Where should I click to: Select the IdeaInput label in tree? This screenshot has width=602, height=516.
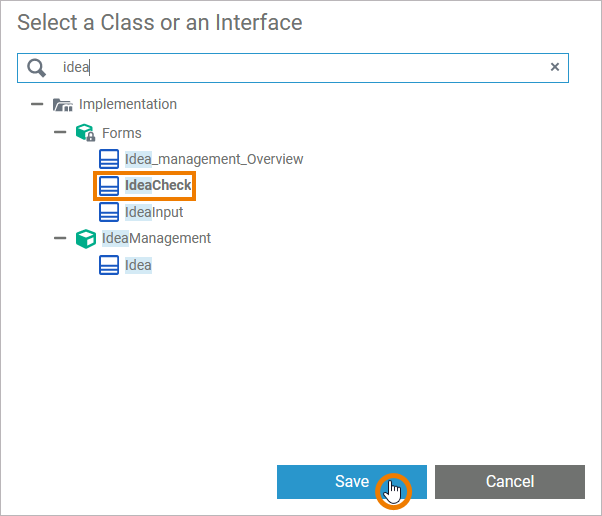[154, 212]
